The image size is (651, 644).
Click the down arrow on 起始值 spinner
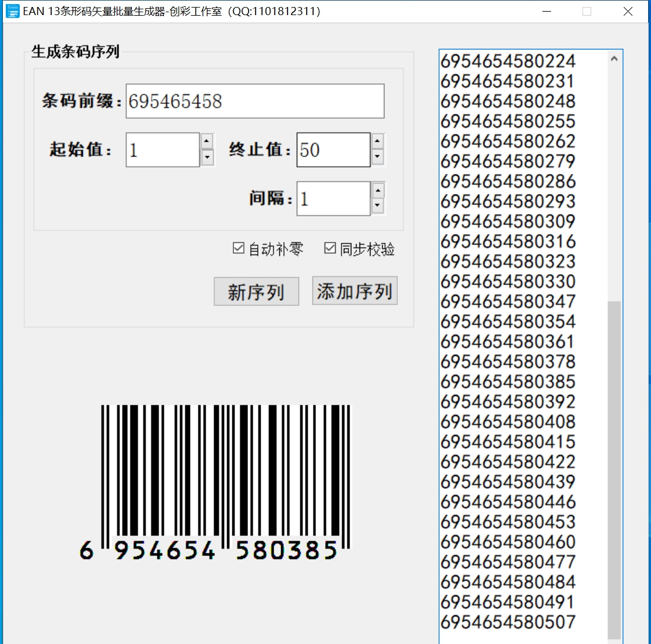[206, 157]
